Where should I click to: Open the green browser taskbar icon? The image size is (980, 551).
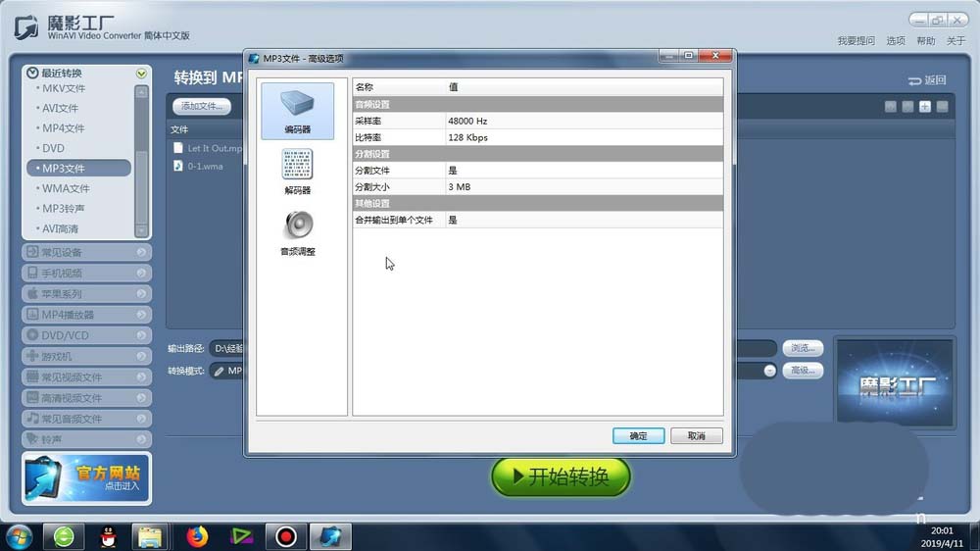click(x=64, y=536)
